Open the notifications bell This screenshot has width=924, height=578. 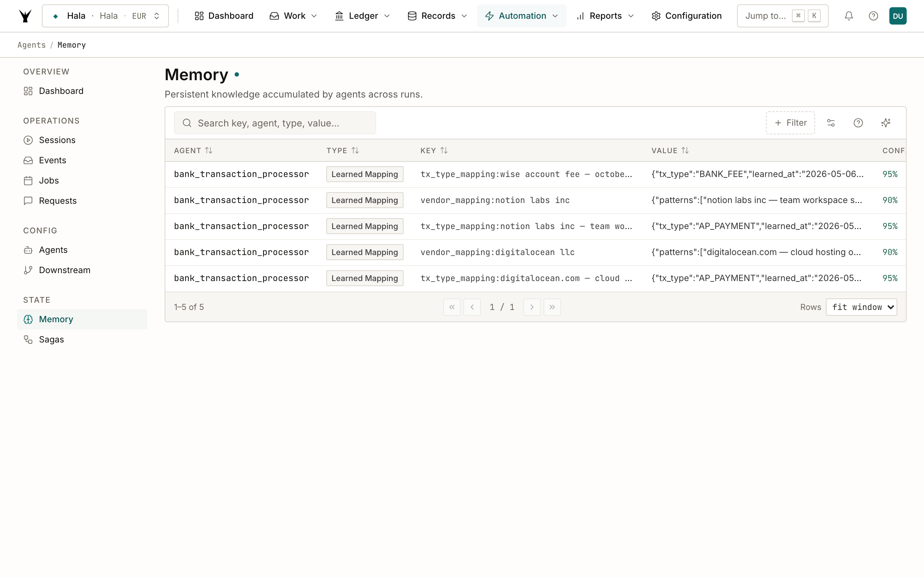coord(849,16)
